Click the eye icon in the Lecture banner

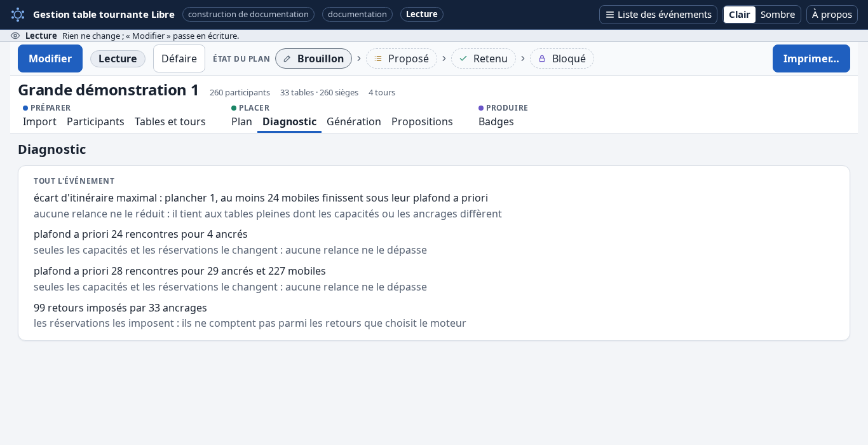tap(15, 36)
